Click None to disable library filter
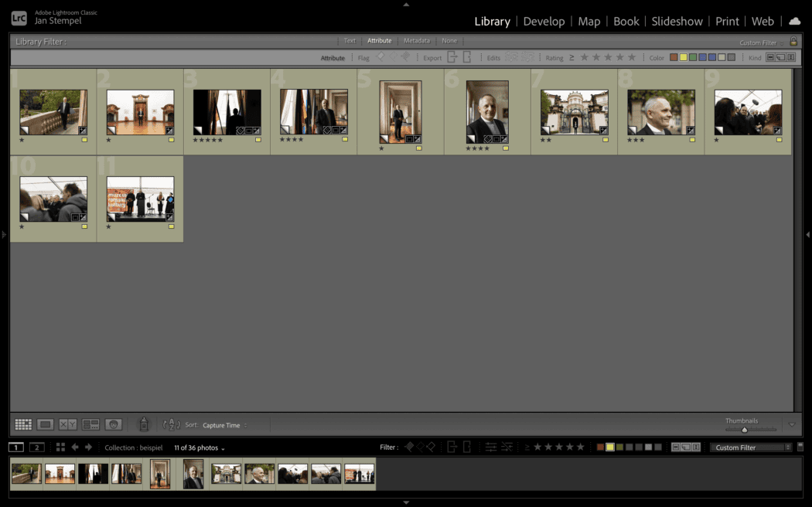This screenshot has height=507, width=812. click(449, 41)
